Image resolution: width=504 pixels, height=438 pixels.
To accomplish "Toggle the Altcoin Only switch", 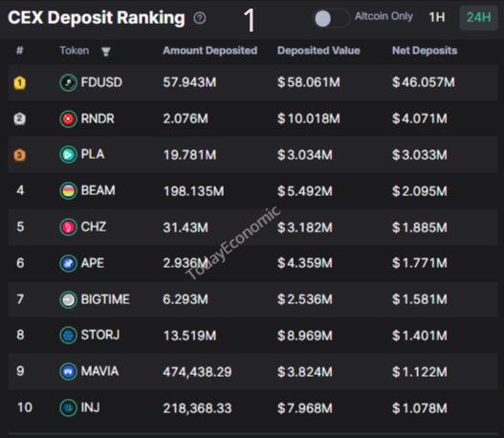I will coord(331,18).
